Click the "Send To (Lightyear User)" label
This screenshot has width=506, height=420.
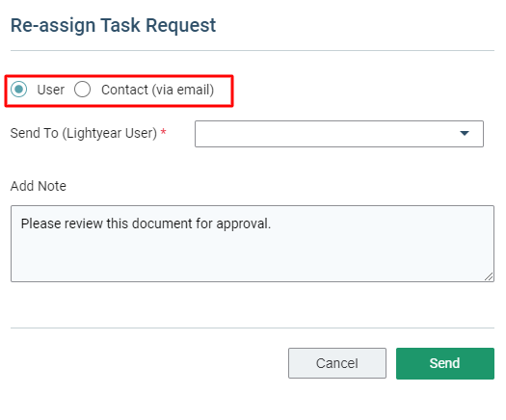(x=84, y=133)
